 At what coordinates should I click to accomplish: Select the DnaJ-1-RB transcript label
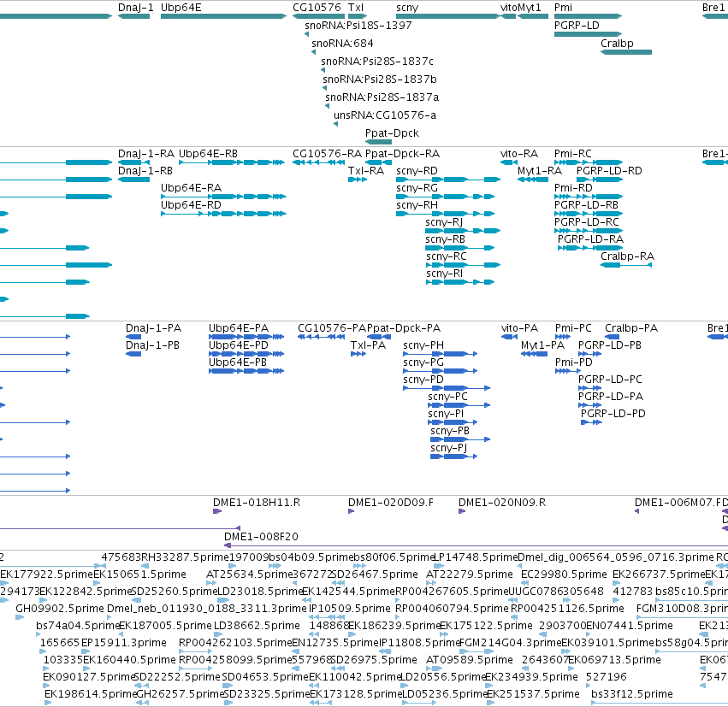[x=145, y=171]
